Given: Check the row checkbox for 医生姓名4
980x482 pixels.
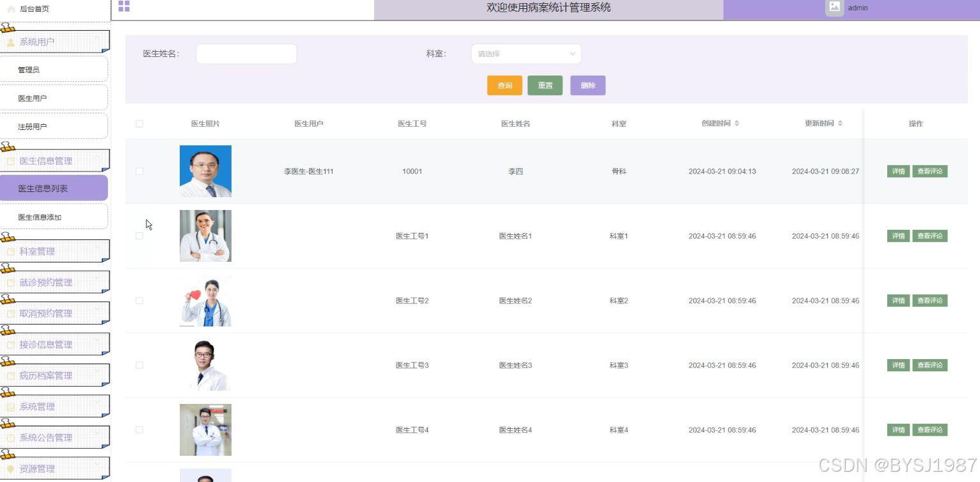Looking at the screenshot, I should [x=139, y=430].
